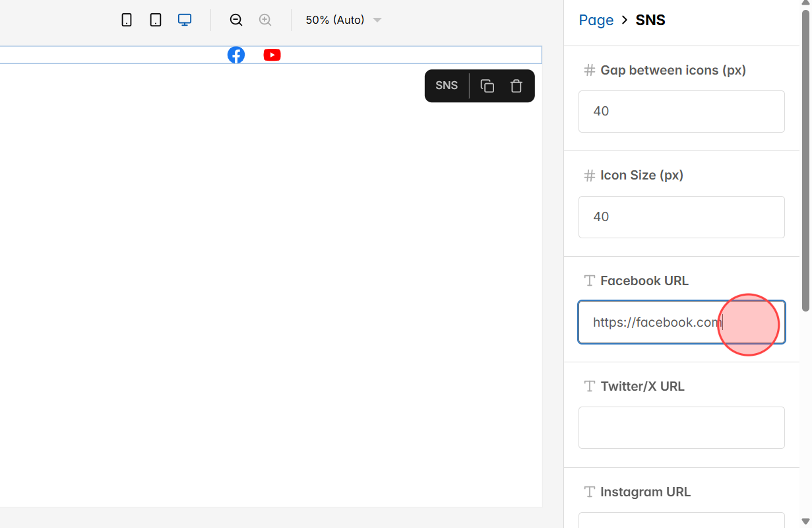812x528 pixels.
Task: Click the Gap between icons heading
Action: (x=673, y=70)
